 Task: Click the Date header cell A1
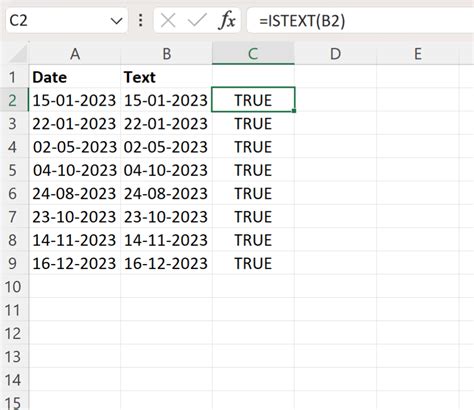point(75,77)
